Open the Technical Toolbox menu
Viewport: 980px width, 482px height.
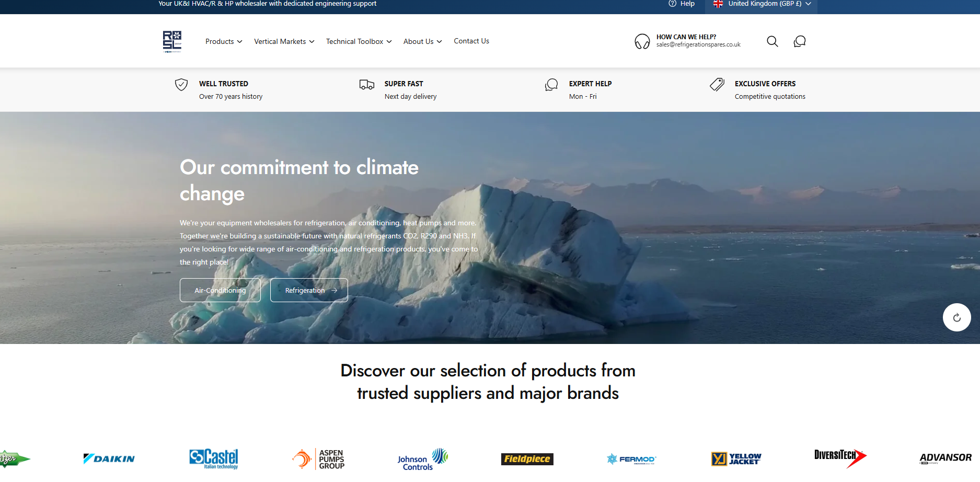(359, 41)
